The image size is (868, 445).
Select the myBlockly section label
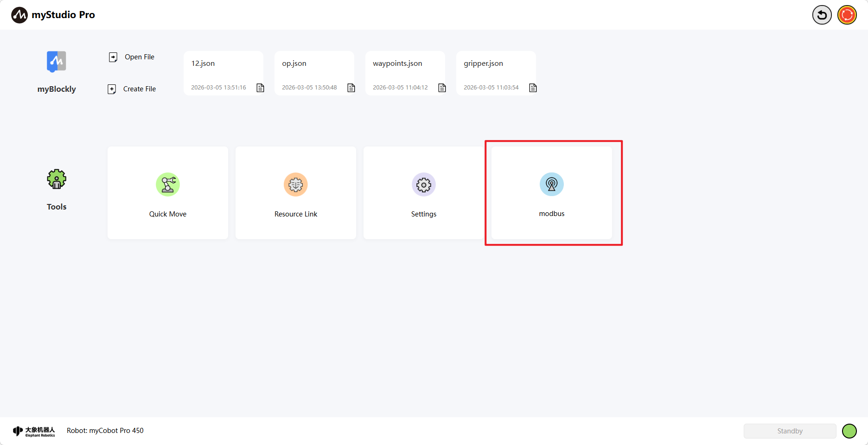pyautogui.click(x=57, y=89)
